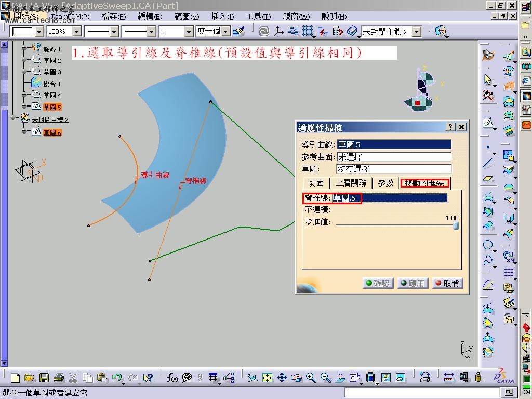Click the Fit All In icon
The height and width of the screenshot is (399, 532).
point(268,378)
